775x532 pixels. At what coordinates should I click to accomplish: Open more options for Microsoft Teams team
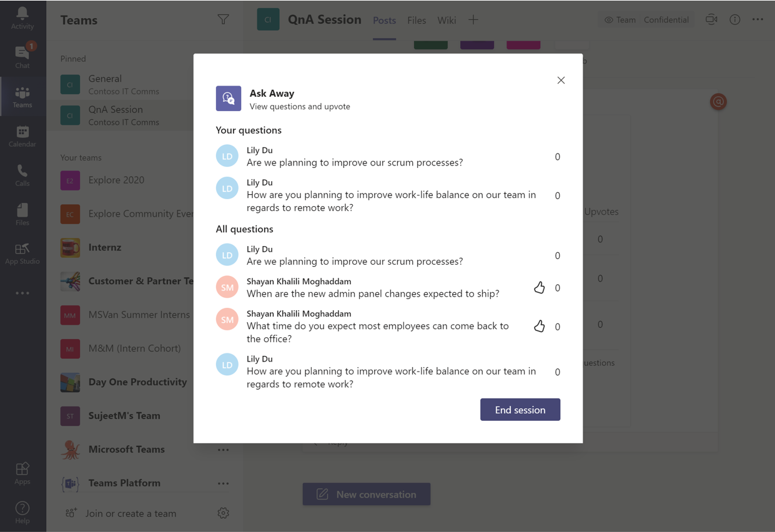pos(223,450)
